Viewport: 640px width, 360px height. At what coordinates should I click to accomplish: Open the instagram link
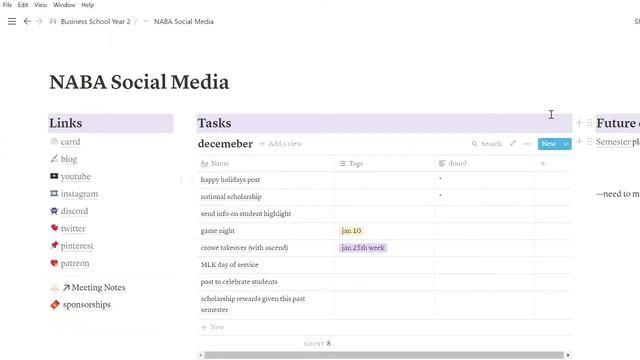coord(79,194)
